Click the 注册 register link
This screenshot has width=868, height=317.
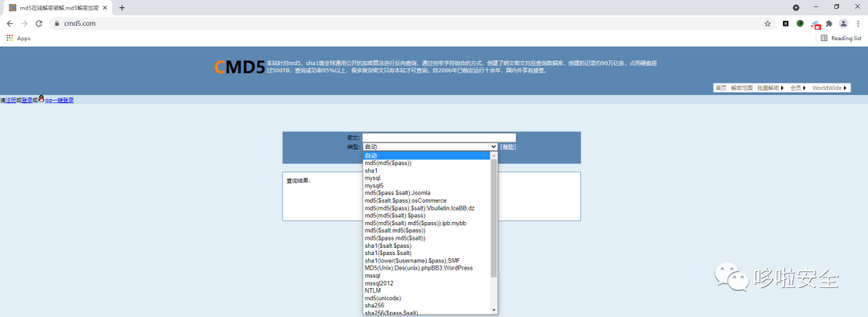click(x=10, y=101)
